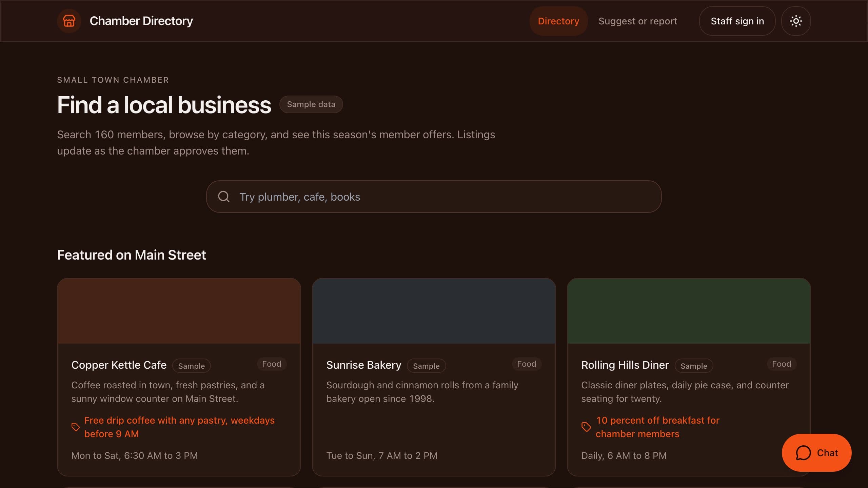This screenshot has height=488, width=868.
Task: Click the Copper Kettle Cafe banner image
Action: (x=179, y=311)
